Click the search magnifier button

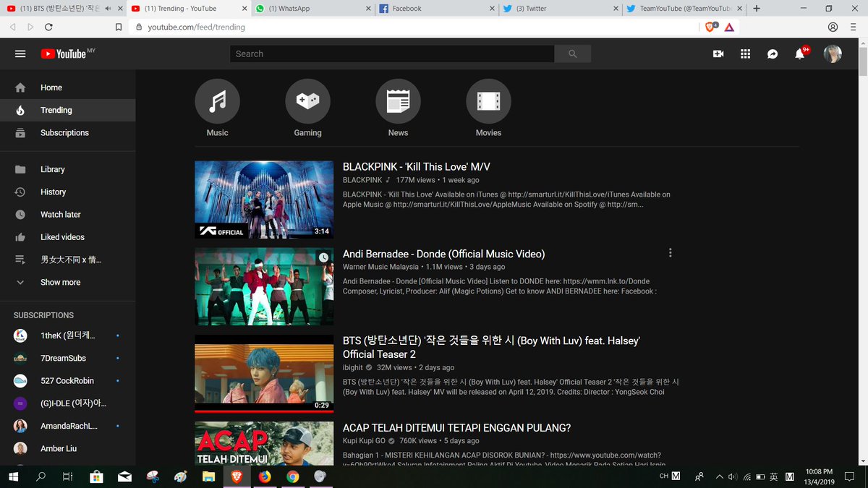point(573,53)
